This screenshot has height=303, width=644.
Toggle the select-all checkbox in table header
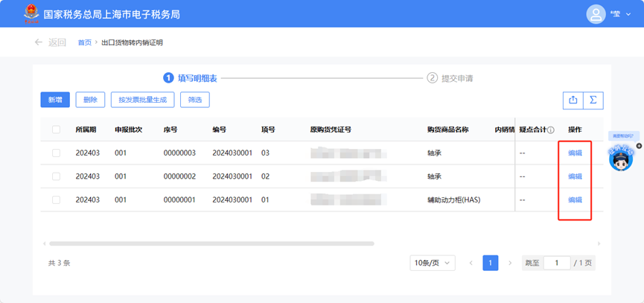pos(57,130)
